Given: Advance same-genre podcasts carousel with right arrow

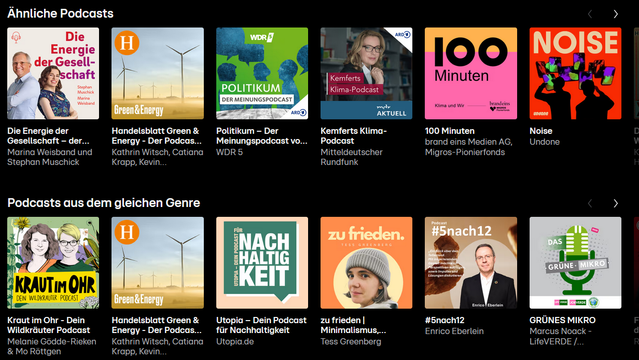Looking at the screenshot, I should 615,203.
